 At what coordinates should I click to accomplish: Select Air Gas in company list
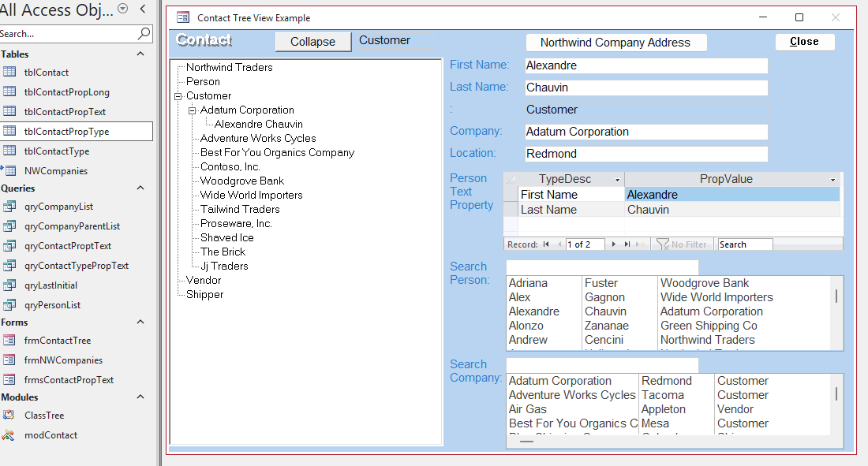coord(668,409)
